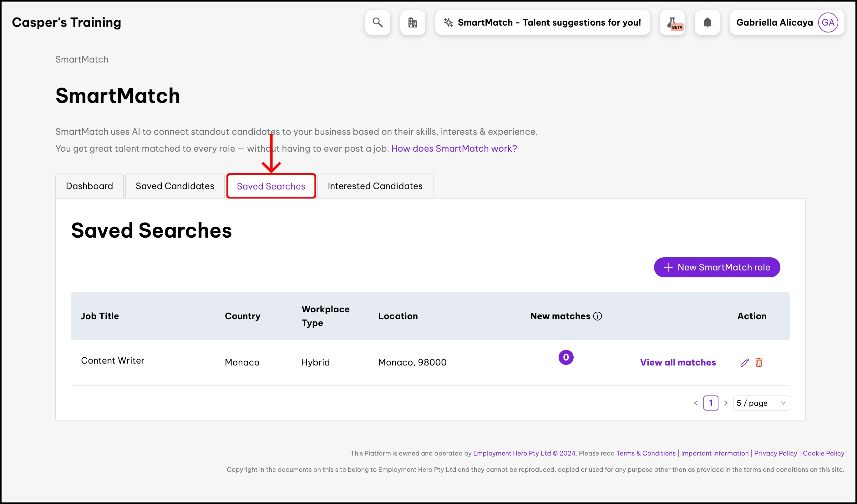
Task: Click New SmartMatch role button
Action: [717, 267]
